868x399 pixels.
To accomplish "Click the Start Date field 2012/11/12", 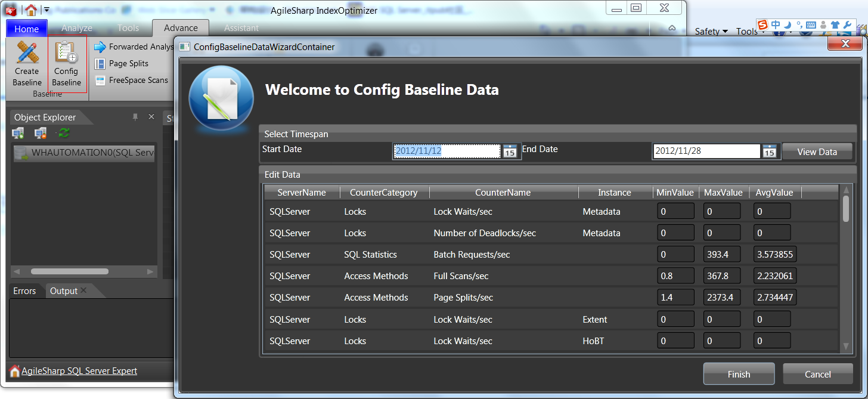I will tap(447, 151).
